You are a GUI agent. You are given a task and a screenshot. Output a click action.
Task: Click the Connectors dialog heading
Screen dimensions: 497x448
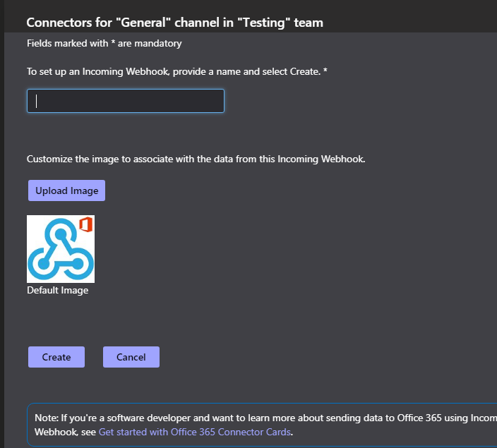174,23
